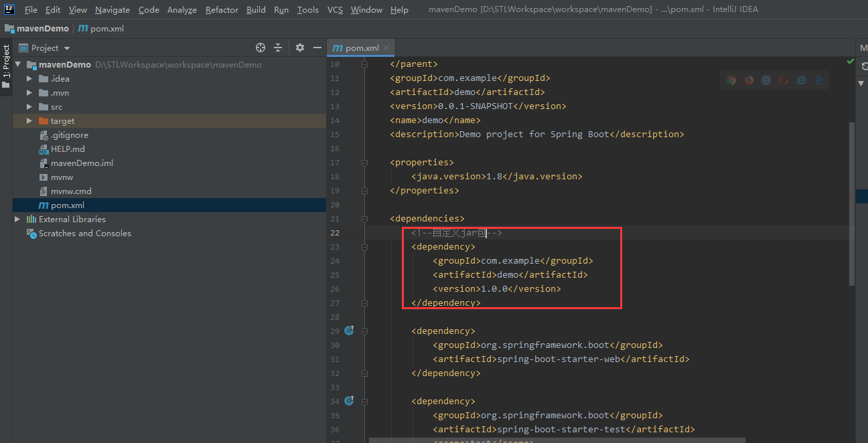Open in Edge browser icon

818,80
